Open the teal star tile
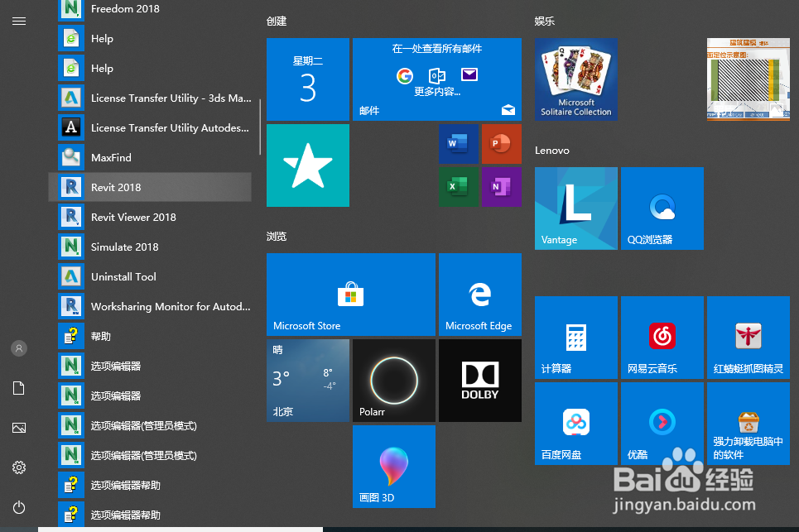799x532 pixels. click(308, 165)
